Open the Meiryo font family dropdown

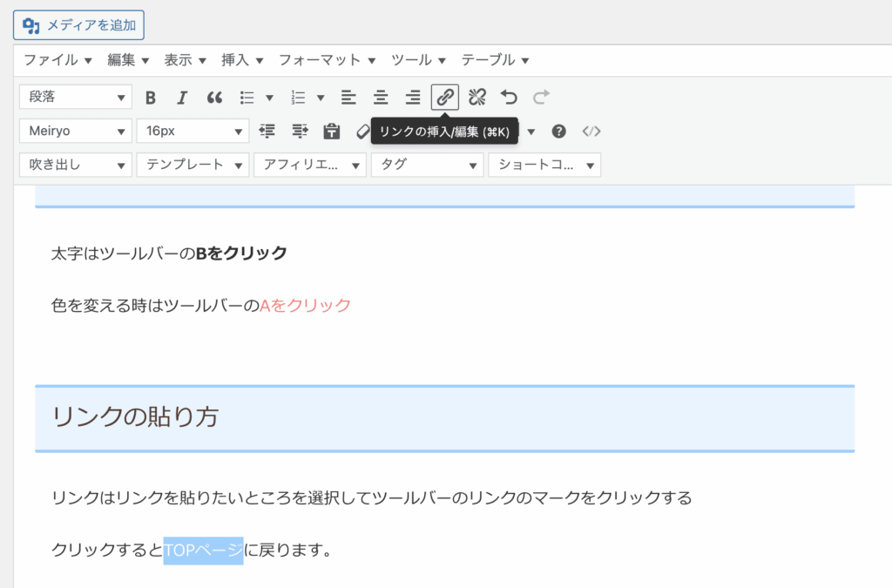click(75, 131)
